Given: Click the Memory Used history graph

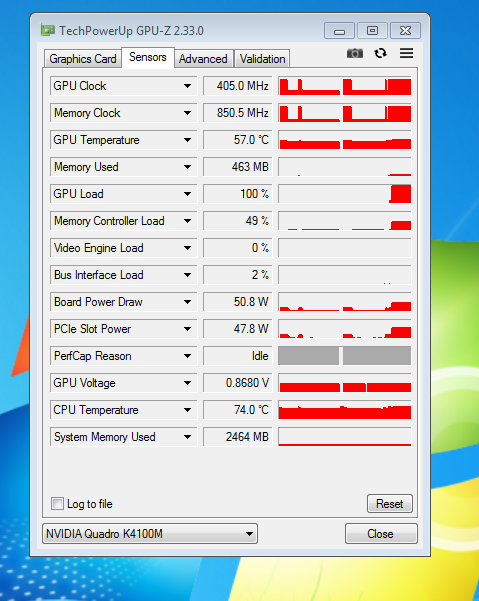Looking at the screenshot, I should pos(345,167).
